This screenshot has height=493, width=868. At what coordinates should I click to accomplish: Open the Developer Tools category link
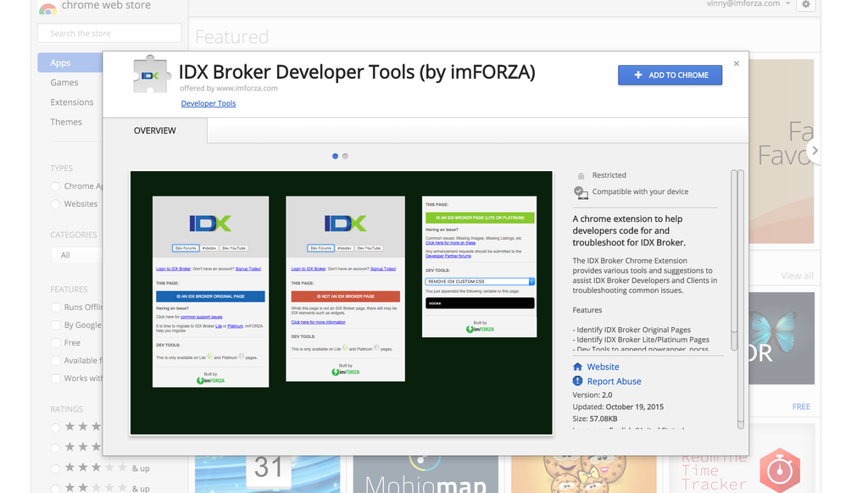(x=209, y=103)
